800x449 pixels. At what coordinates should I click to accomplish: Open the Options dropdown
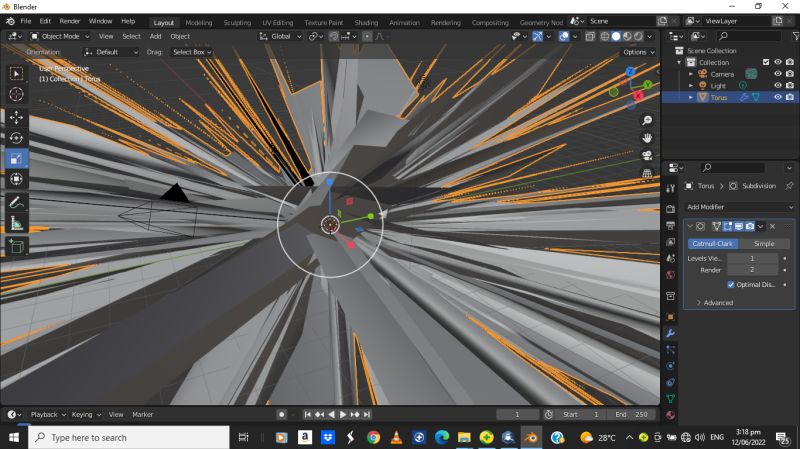(638, 52)
